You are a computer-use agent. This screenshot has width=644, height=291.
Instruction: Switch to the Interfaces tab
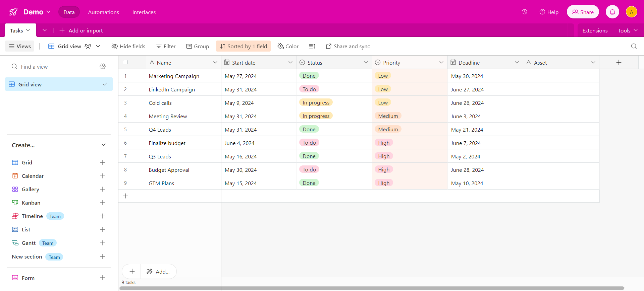pyautogui.click(x=144, y=12)
